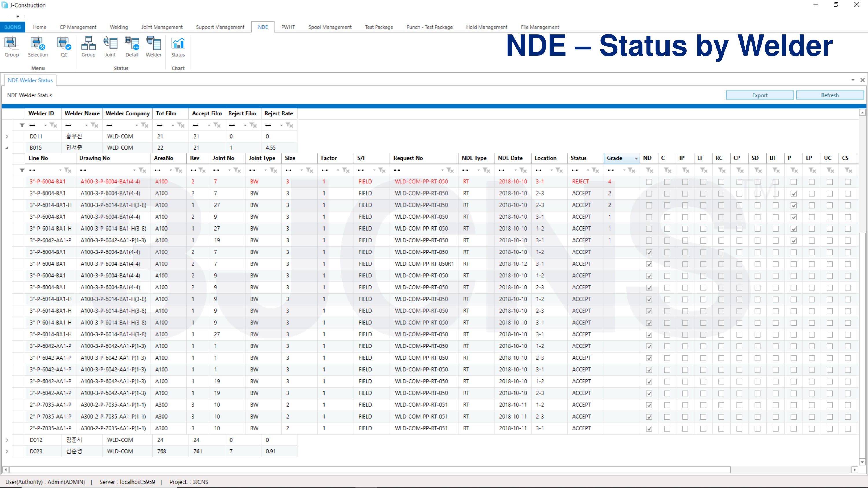Open the QC icon in the ribbon

[64, 47]
